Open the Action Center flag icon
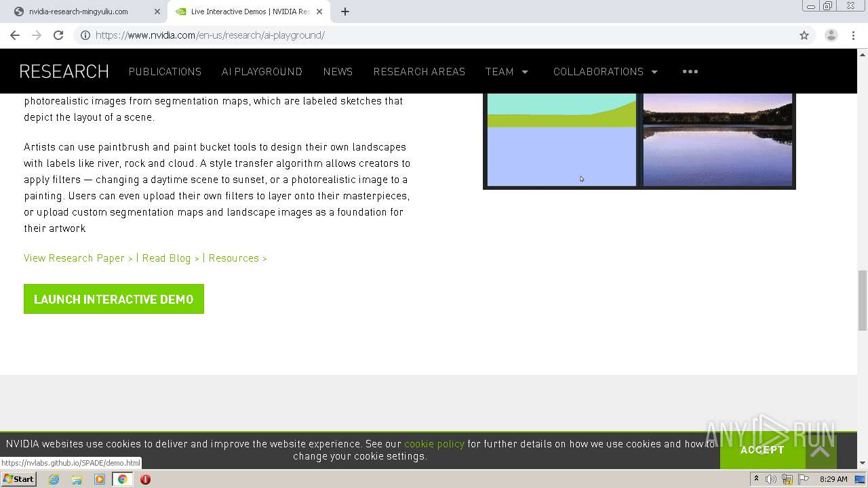Screen dimensions: 868x488 [804, 479]
